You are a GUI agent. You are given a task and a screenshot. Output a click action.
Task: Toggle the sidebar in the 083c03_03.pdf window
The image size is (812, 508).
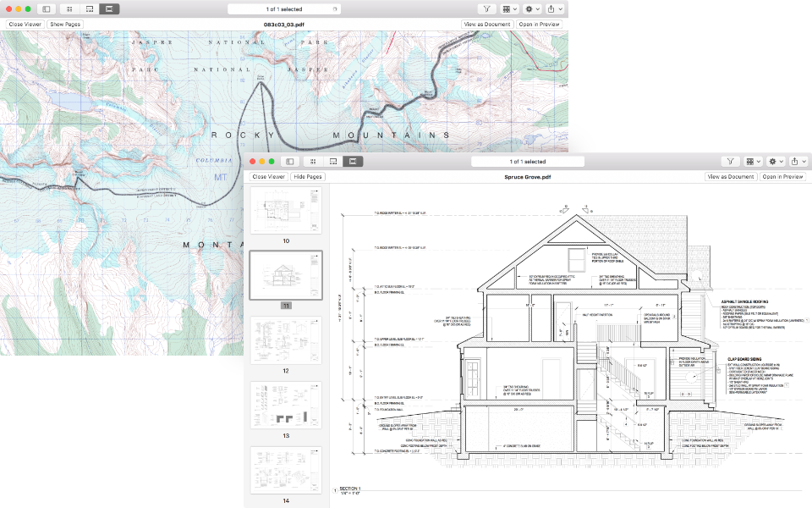point(47,8)
